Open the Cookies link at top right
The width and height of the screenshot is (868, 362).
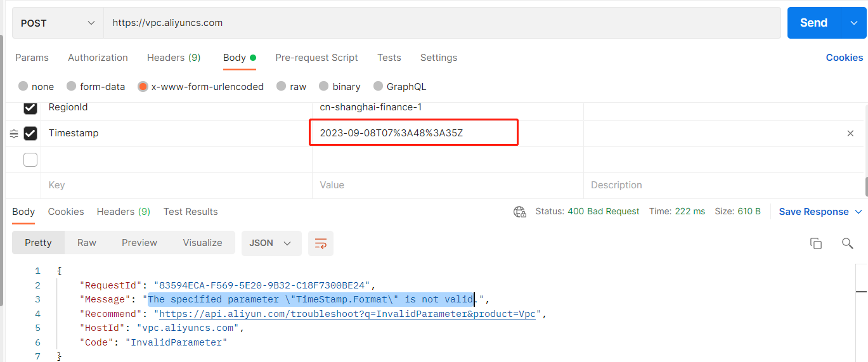coord(844,58)
